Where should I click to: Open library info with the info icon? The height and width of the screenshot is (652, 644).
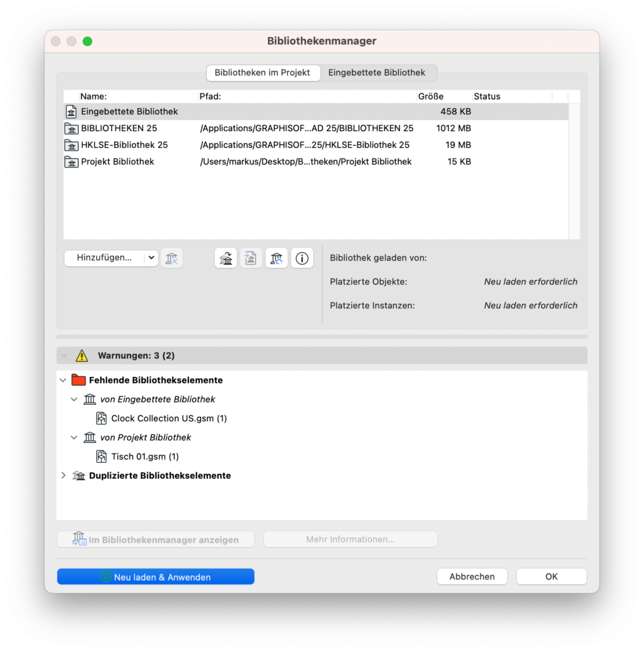(302, 258)
